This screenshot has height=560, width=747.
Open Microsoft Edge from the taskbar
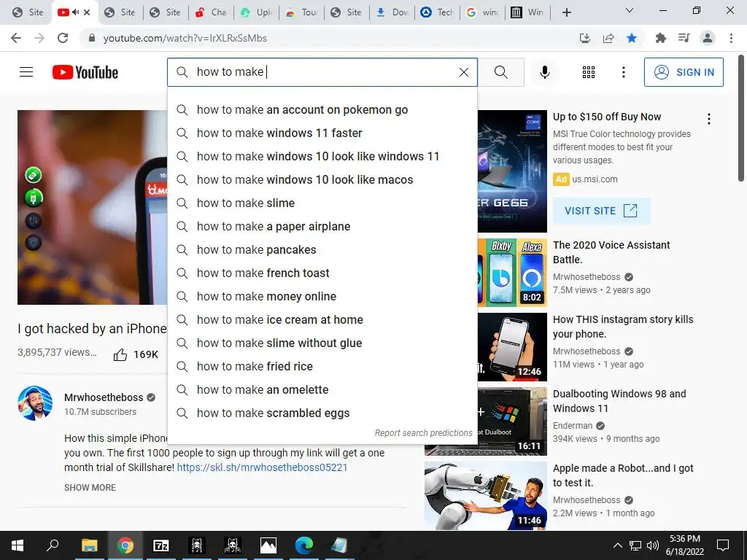coord(304,545)
